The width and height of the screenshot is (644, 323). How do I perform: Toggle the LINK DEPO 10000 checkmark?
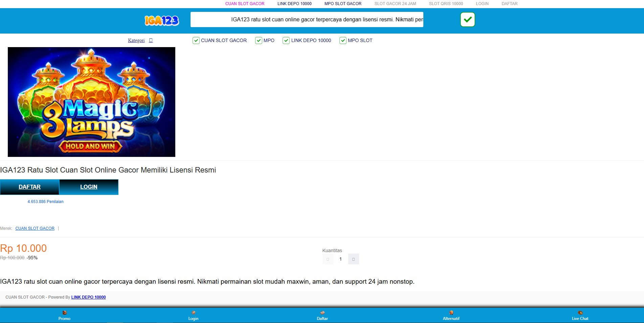tap(286, 41)
